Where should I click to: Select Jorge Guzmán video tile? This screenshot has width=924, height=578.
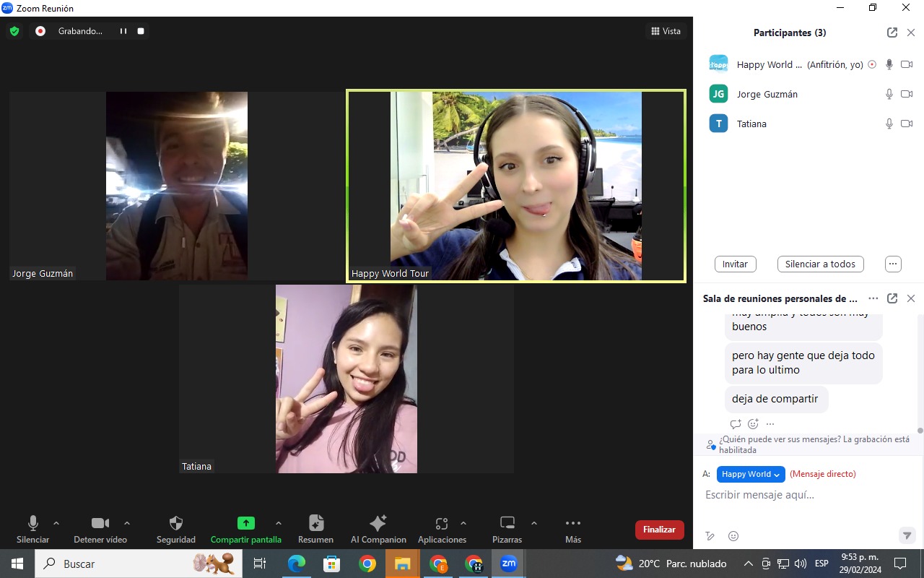177,186
